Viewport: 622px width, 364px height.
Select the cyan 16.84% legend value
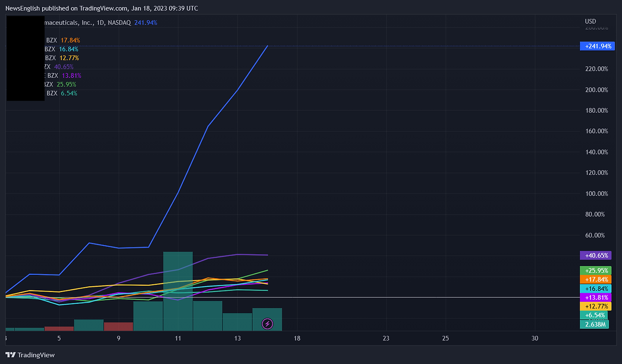pos(69,49)
